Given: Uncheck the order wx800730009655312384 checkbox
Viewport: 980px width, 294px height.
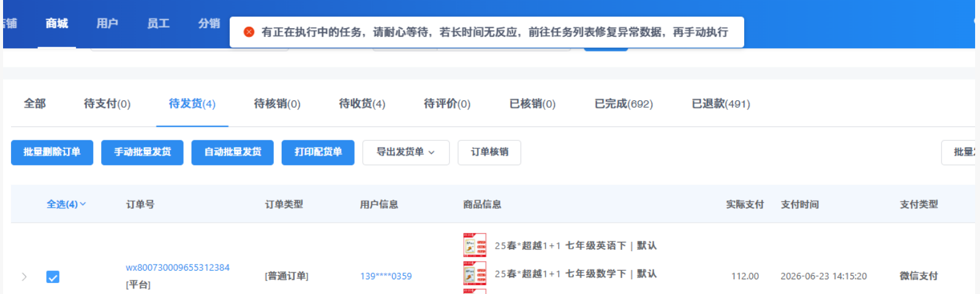Looking at the screenshot, I should click(53, 277).
